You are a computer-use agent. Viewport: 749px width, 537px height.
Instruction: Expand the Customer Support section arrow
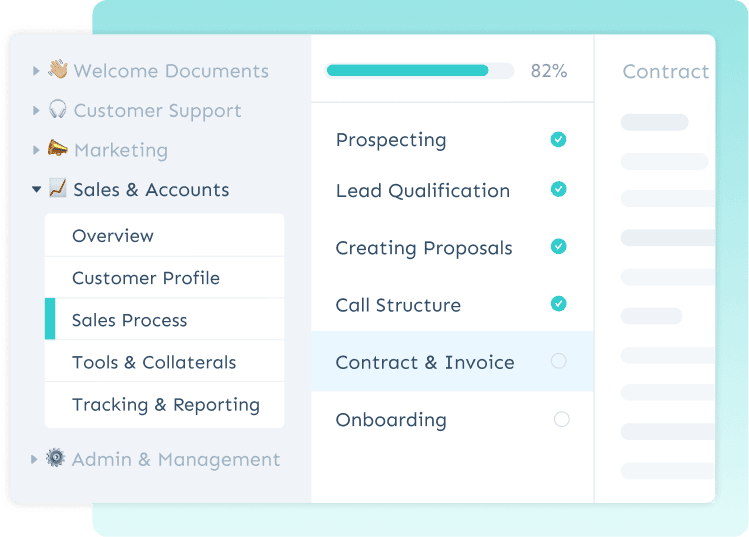click(x=36, y=110)
